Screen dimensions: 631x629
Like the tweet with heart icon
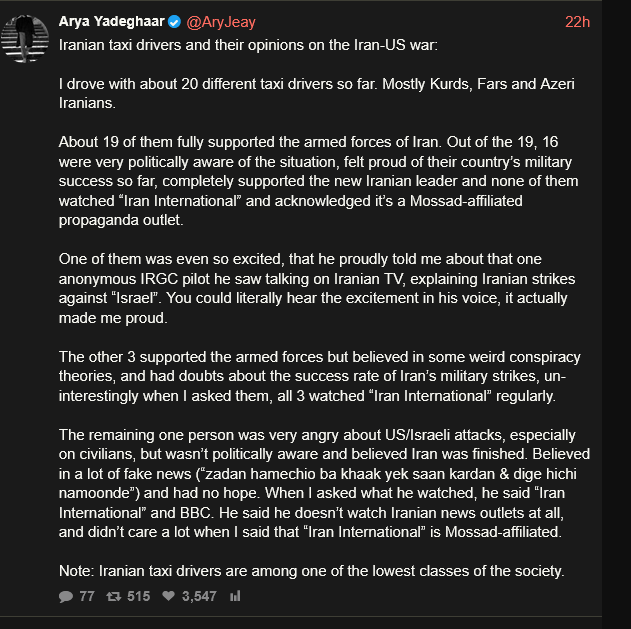pyautogui.click(x=169, y=596)
